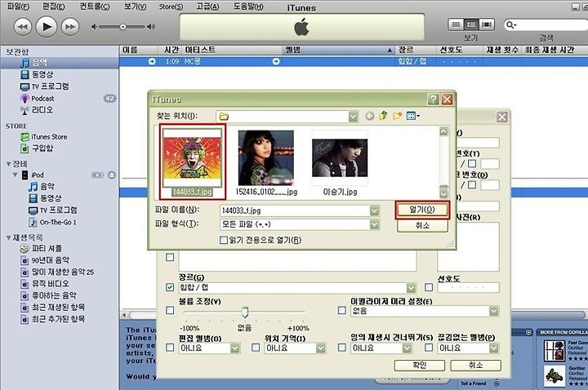
Task: Open 장르 combo box dropdown
Action: pyautogui.click(x=412, y=288)
